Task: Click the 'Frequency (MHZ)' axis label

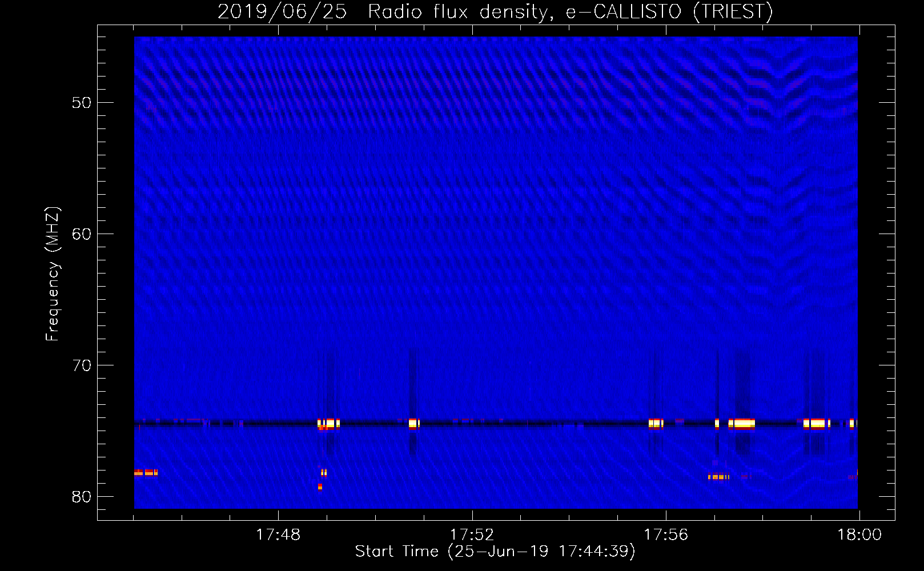Action: (53, 275)
